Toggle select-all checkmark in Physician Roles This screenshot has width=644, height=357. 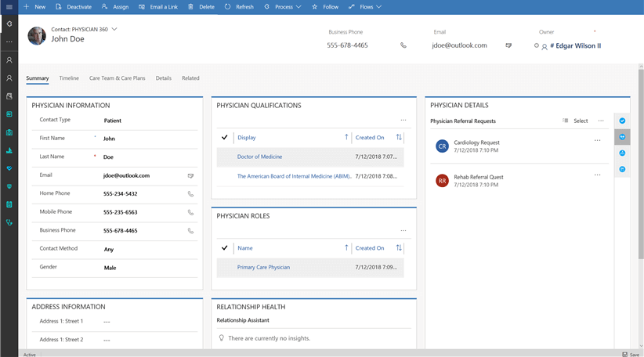[225, 248]
